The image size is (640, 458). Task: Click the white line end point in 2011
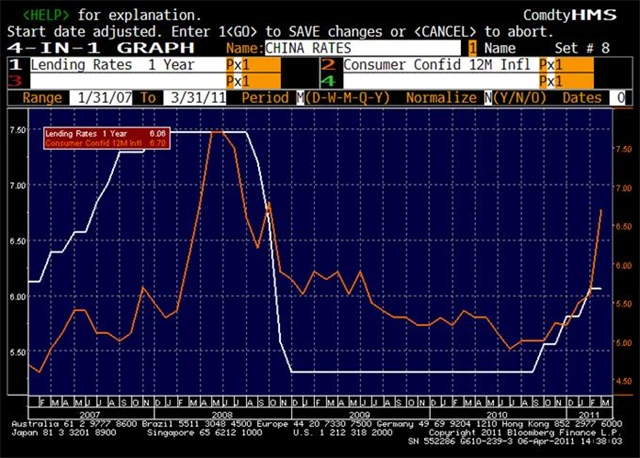tap(600, 289)
